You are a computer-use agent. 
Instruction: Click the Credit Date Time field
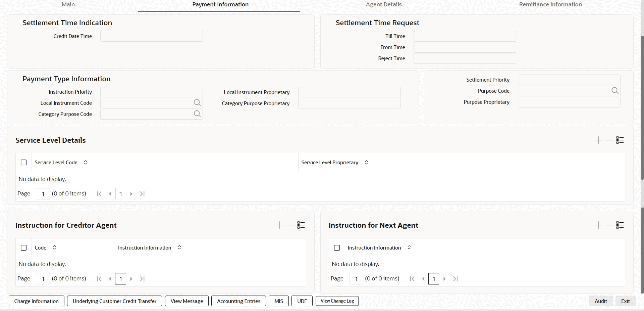(x=152, y=36)
